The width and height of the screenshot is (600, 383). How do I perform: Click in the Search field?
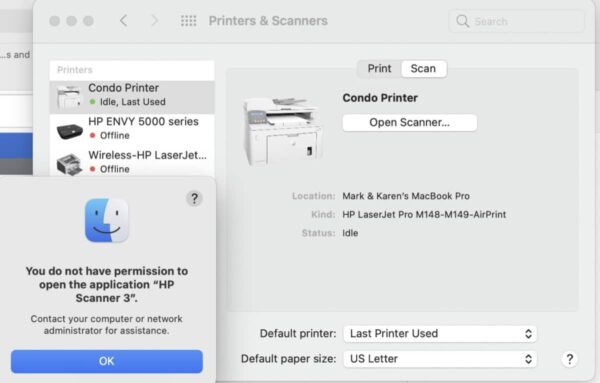[516, 21]
